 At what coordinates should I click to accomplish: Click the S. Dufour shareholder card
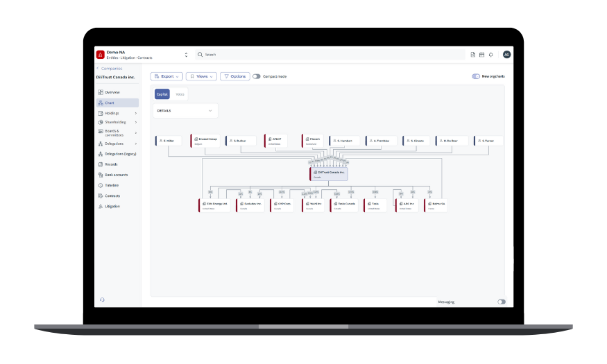click(x=241, y=141)
